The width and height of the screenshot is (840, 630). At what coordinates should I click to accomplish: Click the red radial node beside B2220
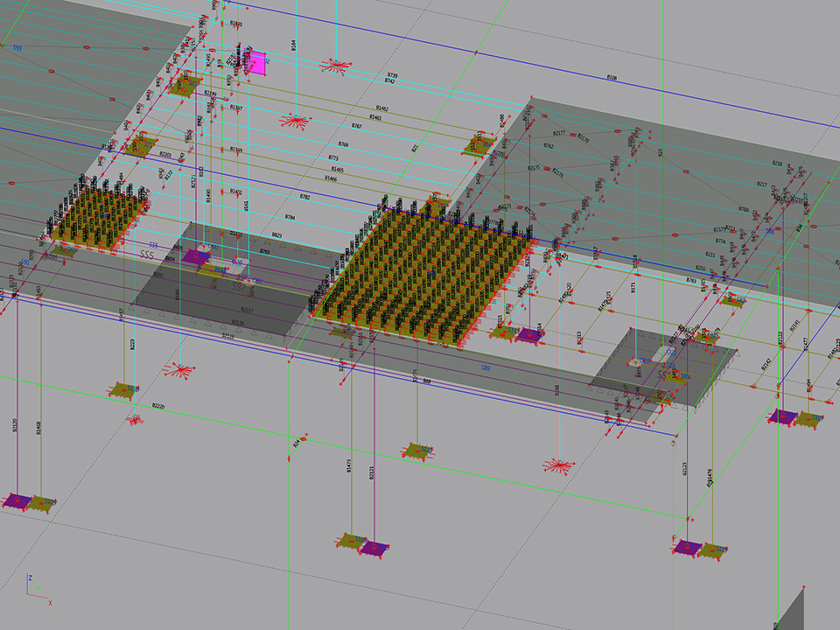134,420
